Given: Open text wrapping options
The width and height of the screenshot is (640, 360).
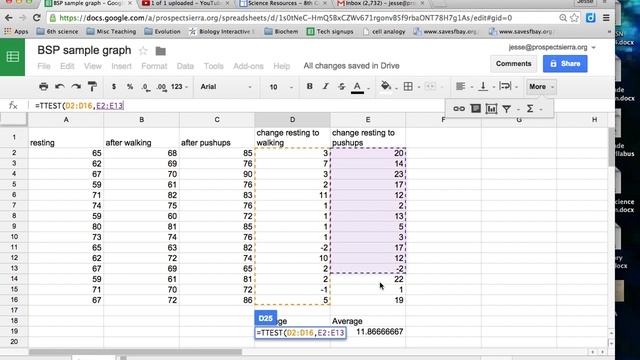Looking at the screenshot, I should coord(505,87).
